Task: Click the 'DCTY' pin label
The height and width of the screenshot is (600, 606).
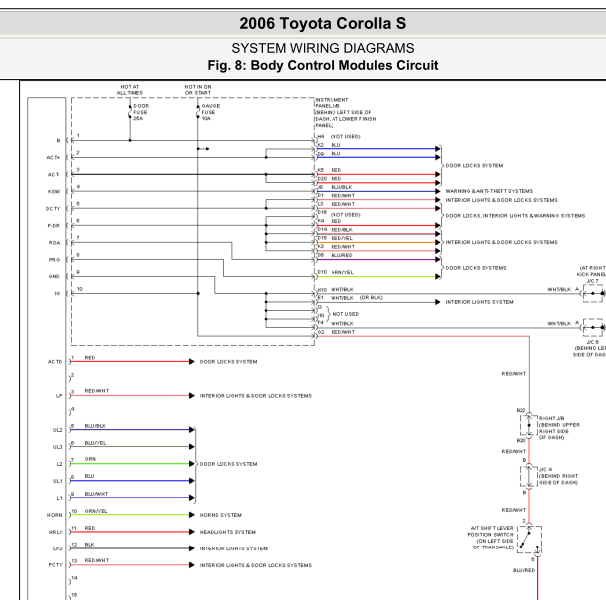Action: click(53, 208)
